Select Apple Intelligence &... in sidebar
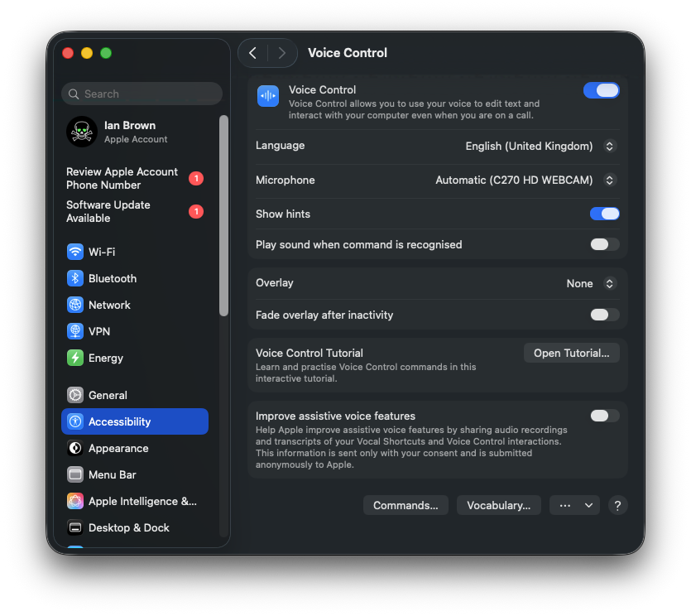Viewport: 691px width, 616px height. pos(135,501)
